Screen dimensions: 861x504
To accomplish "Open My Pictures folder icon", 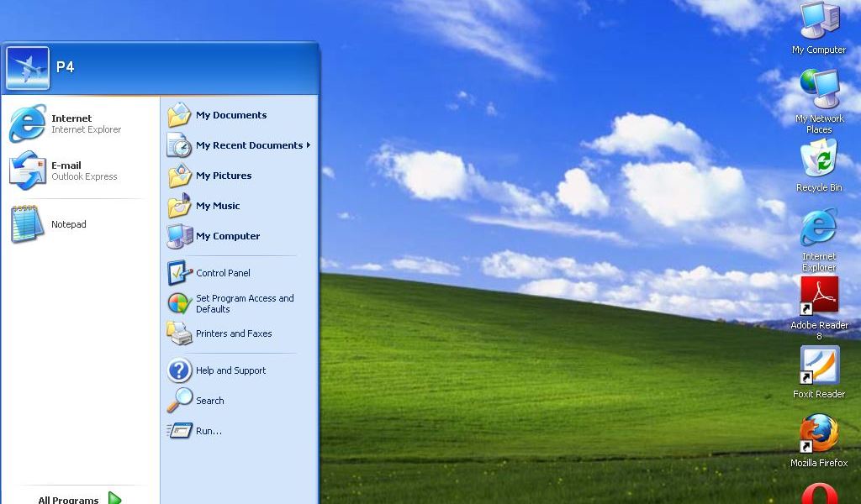I will point(179,176).
